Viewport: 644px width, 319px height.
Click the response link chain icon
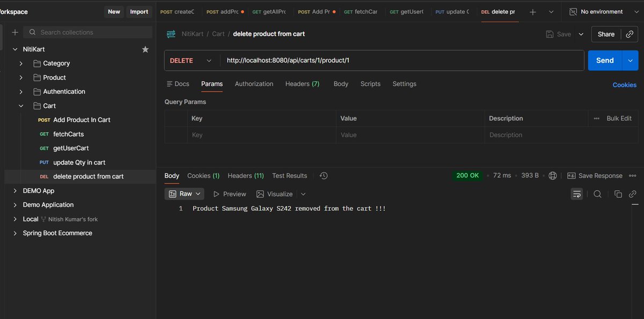633,194
